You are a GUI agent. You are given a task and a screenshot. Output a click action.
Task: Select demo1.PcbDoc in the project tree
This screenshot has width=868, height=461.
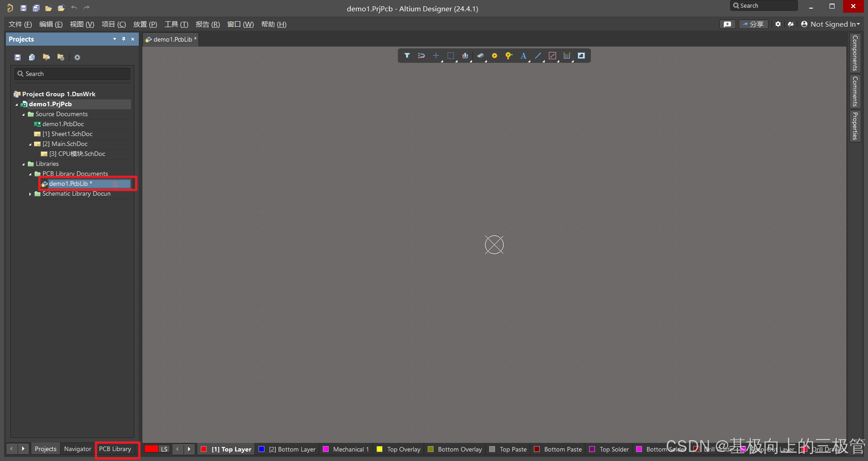[x=63, y=124]
